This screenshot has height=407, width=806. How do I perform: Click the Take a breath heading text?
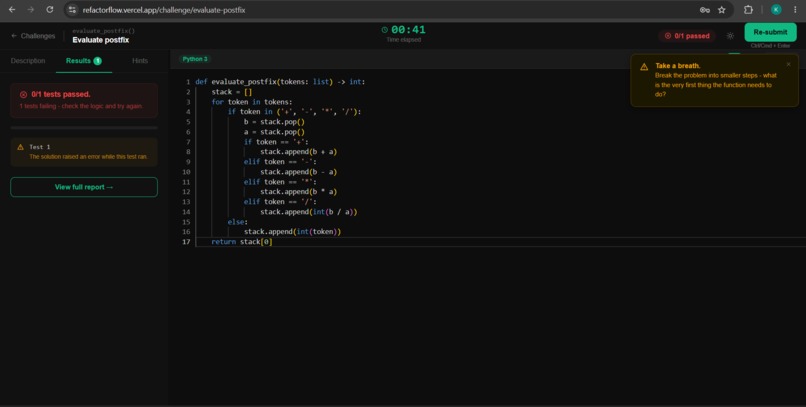pos(677,66)
